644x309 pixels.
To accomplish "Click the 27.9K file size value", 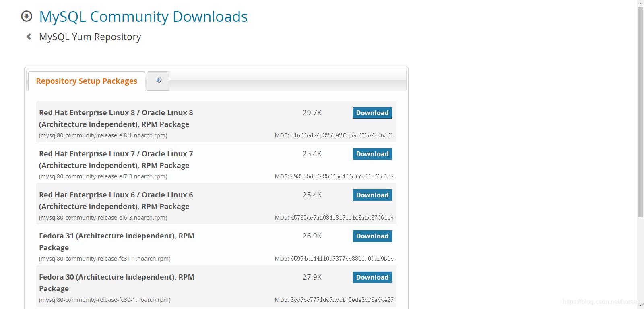I will 312,277.
